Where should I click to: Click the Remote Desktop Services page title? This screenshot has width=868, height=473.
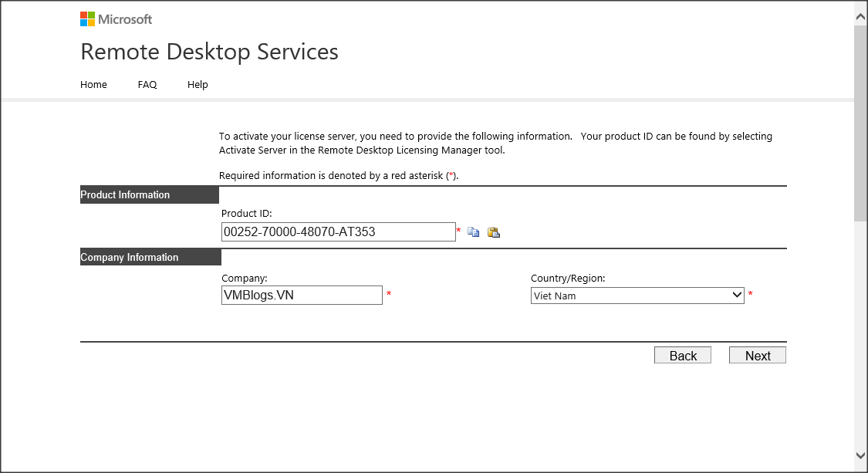pyautogui.click(x=209, y=52)
